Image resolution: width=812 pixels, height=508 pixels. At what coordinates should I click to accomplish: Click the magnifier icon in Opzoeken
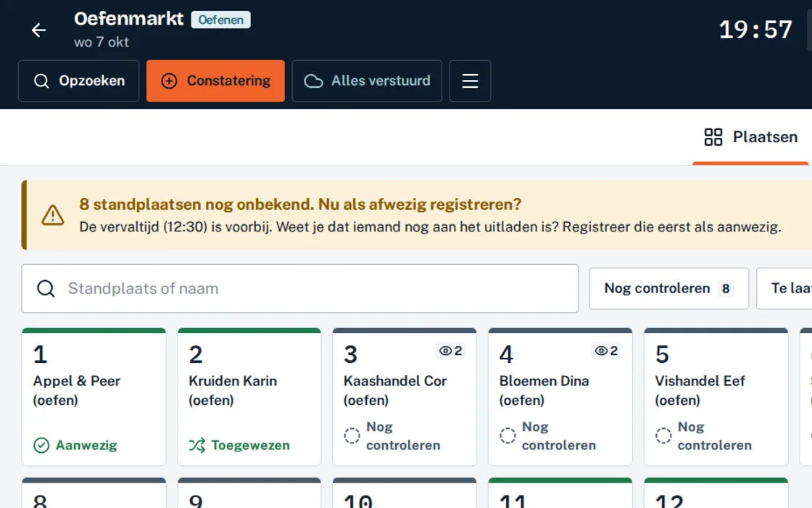tap(41, 81)
